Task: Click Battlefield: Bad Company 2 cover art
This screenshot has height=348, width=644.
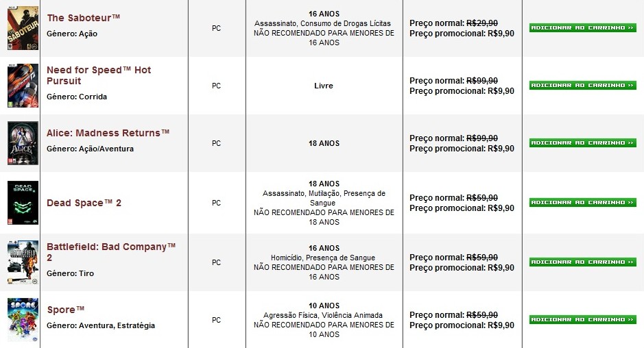Action: (23, 262)
